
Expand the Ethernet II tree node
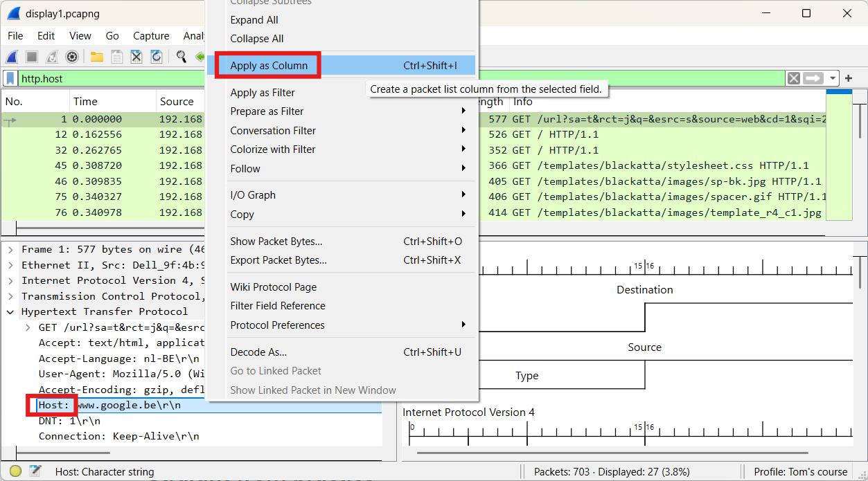click(10, 265)
